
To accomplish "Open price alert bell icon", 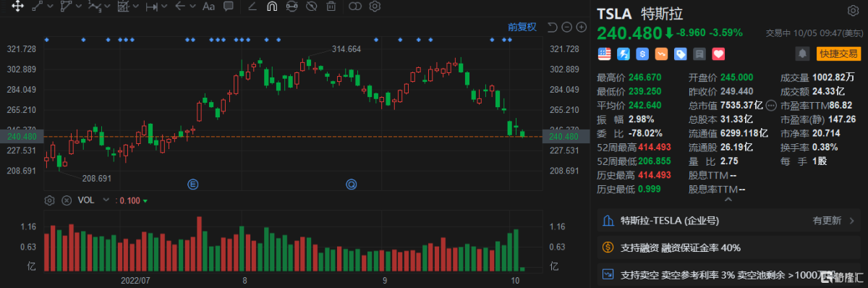I will (x=802, y=54).
